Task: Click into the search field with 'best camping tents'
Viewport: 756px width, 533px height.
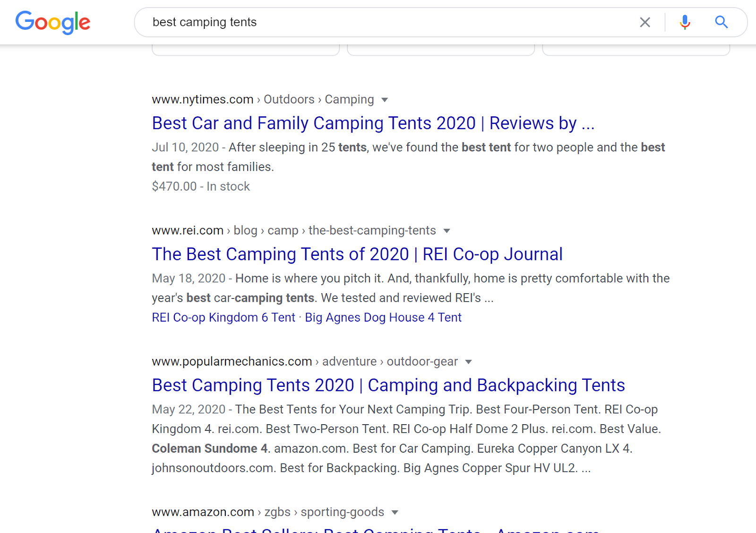Action: click(378, 22)
